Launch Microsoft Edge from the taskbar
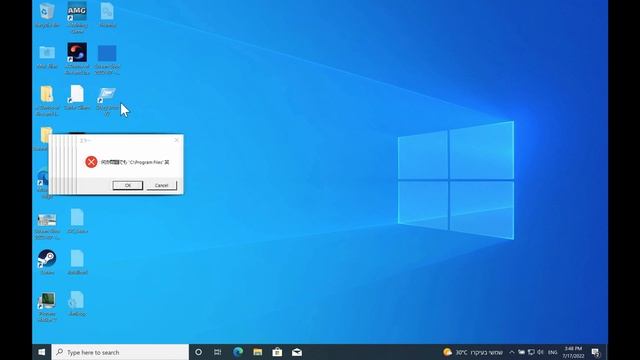Viewport: 640px width, 360px height. click(238, 352)
